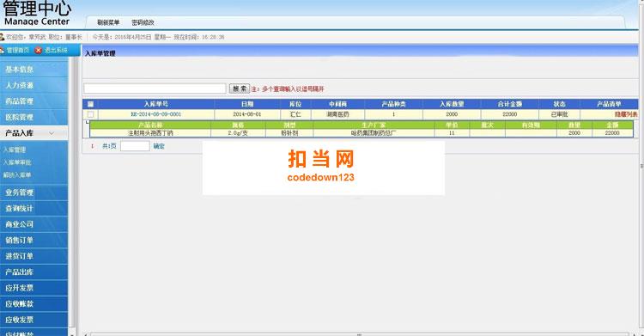
Task: Click manufacturer cell 哈药集团制药总厂
Action: [x=374, y=133]
